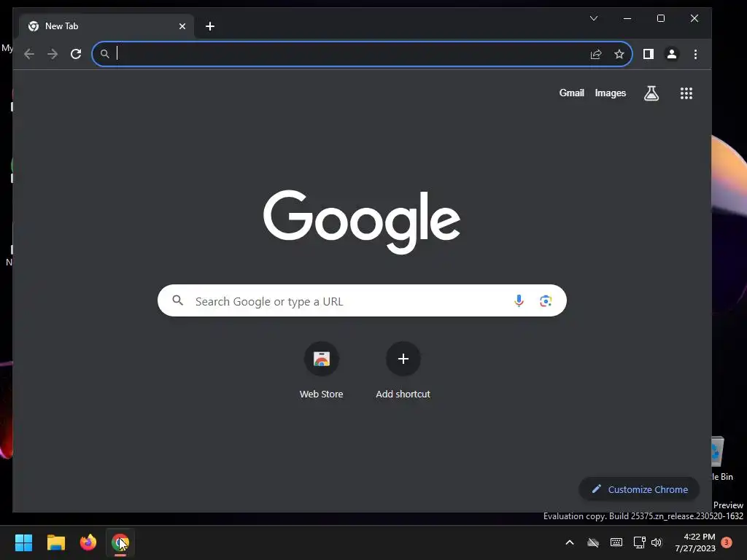Click the forward navigation arrow
This screenshot has height=560, width=747.
tap(53, 54)
